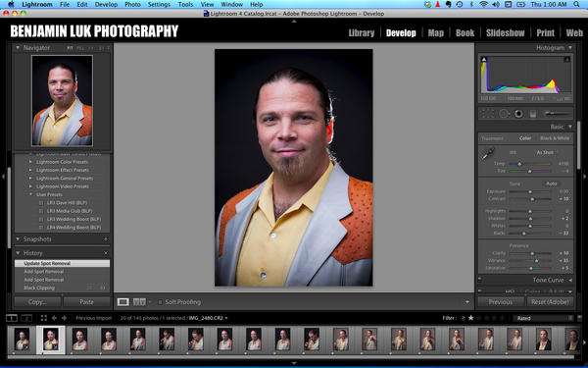Click the Vibrance slider handle

point(537,261)
